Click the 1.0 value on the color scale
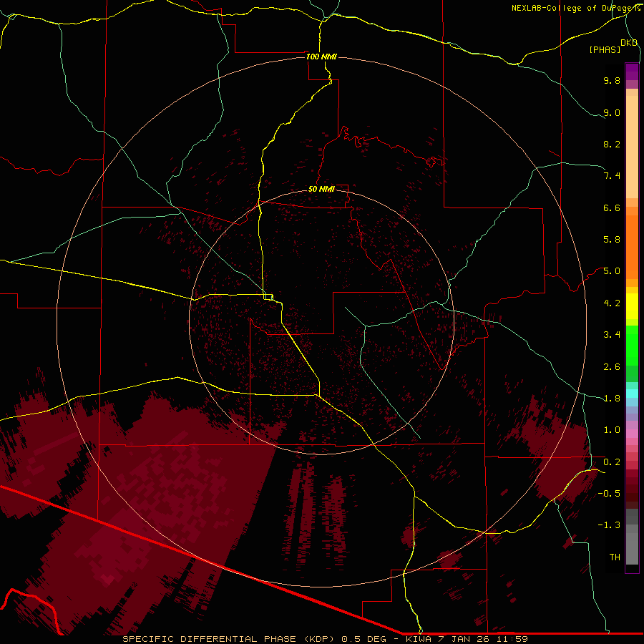The height and width of the screenshot is (644, 644). pyautogui.click(x=612, y=430)
